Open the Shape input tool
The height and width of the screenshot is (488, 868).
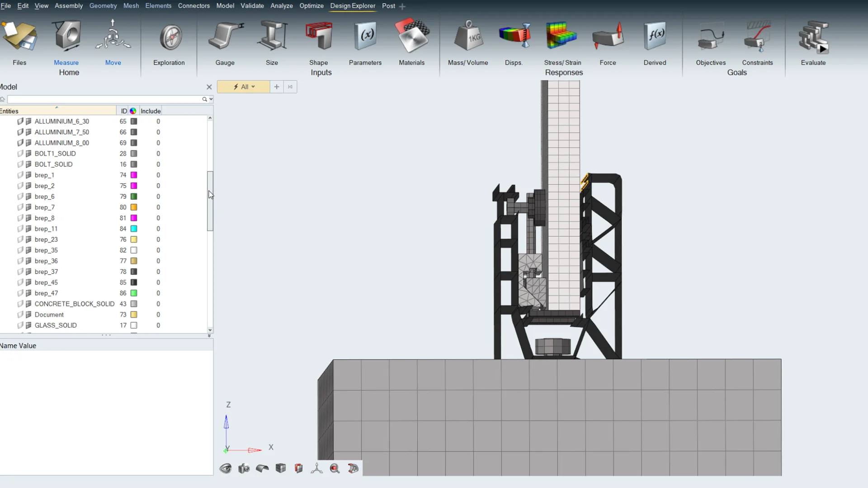[319, 36]
